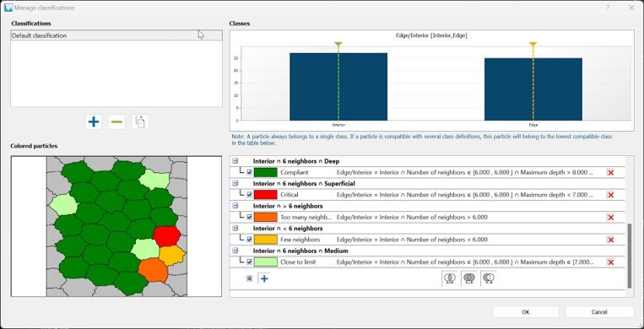Open the help question mark in title bar
This screenshot has height=329, width=644.
click(608, 8)
